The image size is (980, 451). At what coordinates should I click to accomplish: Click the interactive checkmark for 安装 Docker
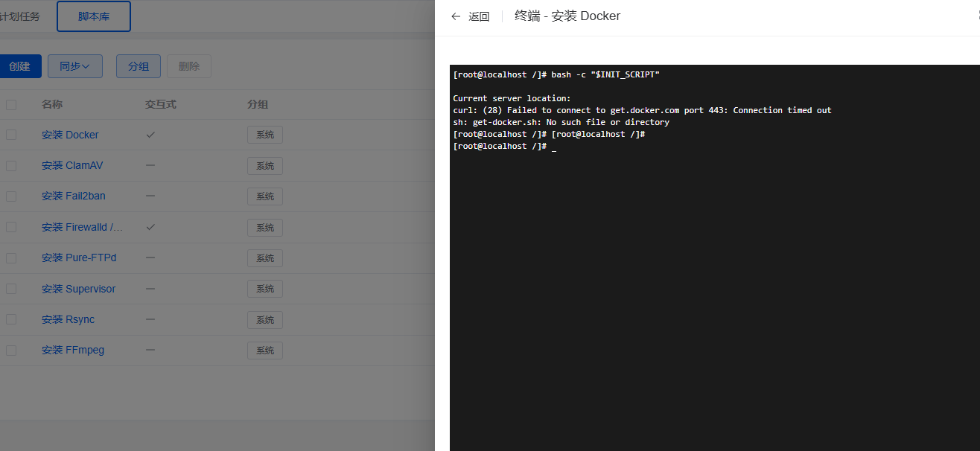pyautogui.click(x=150, y=135)
